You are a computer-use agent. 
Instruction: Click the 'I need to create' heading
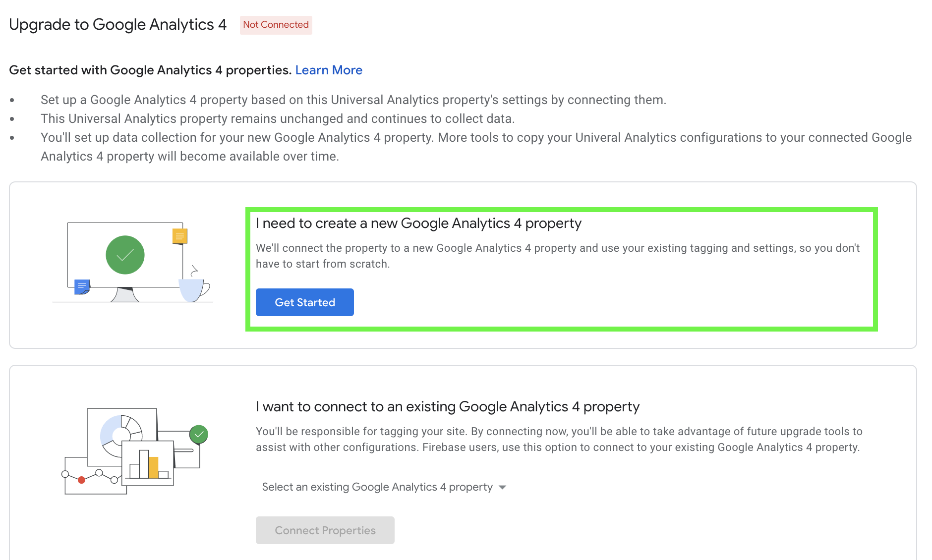[418, 224]
